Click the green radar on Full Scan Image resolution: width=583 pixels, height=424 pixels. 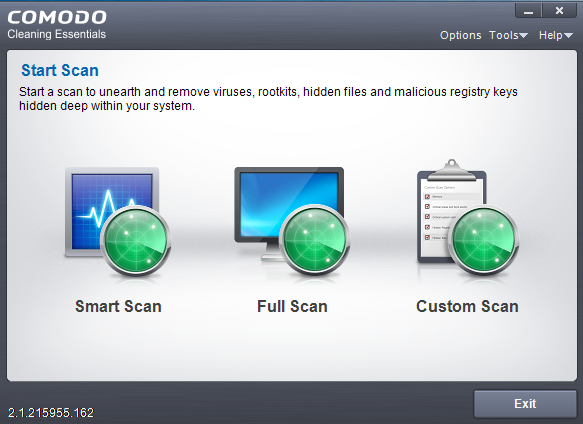[x=315, y=240]
